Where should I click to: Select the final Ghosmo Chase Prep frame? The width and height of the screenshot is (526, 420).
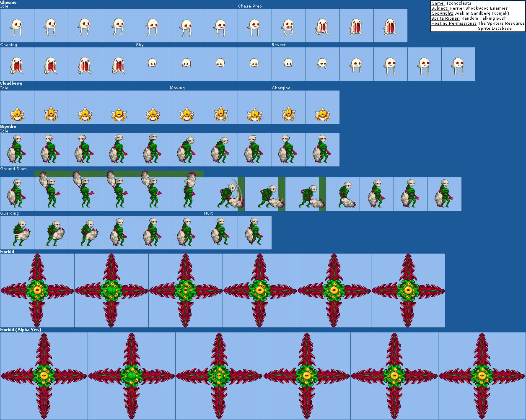[x=390, y=26]
